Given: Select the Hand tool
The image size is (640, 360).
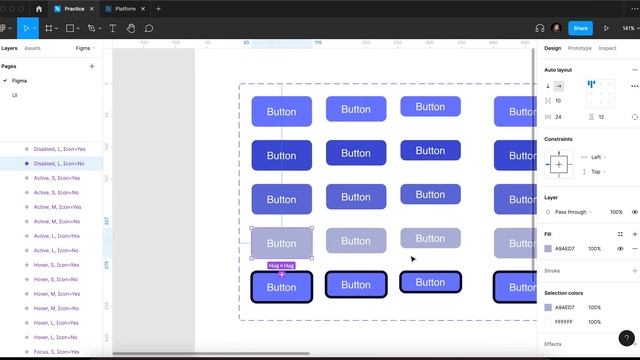Looking at the screenshot, I should [x=131, y=28].
